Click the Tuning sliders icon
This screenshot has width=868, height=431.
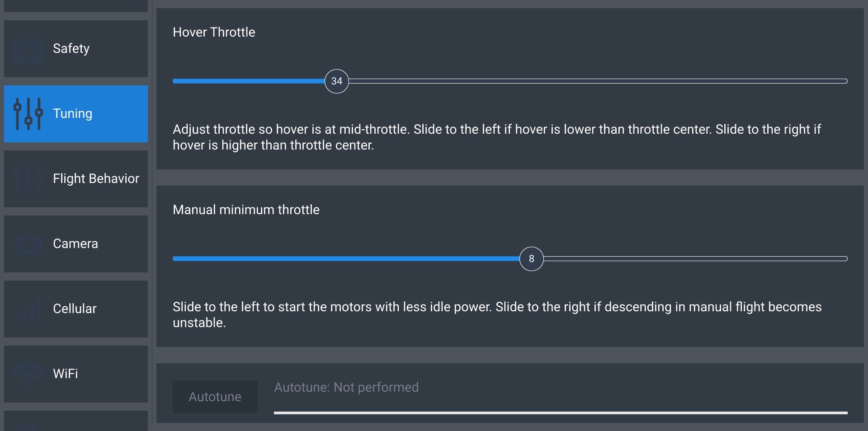click(28, 114)
